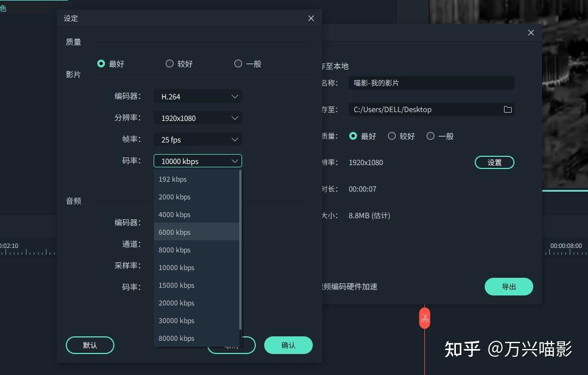
Task: Close the export window
Action: click(x=531, y=33)
